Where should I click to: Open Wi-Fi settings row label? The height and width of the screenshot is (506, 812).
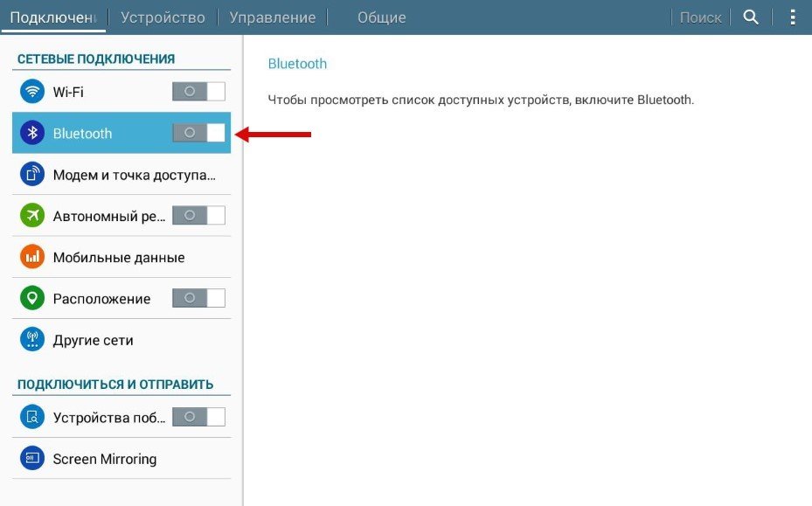[x=68, y=92]
